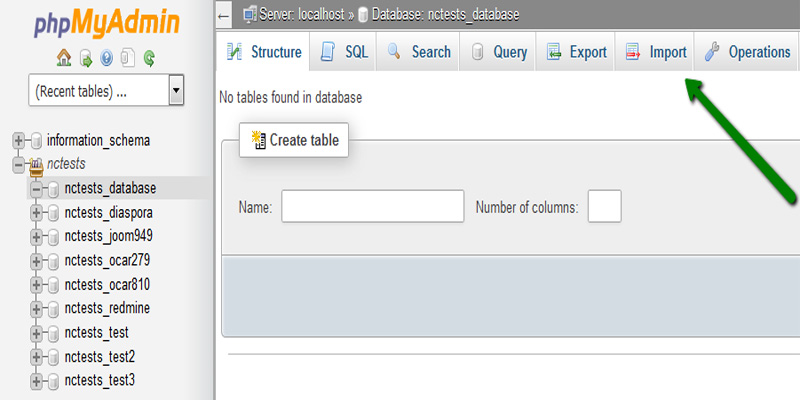Collapse the nctests group node
The height and width of the screenshot is (400, 800).
[18, 165]
